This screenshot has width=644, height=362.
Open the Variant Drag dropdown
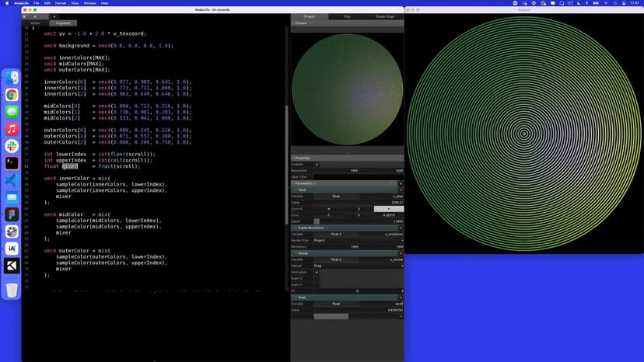click(358, 266)
